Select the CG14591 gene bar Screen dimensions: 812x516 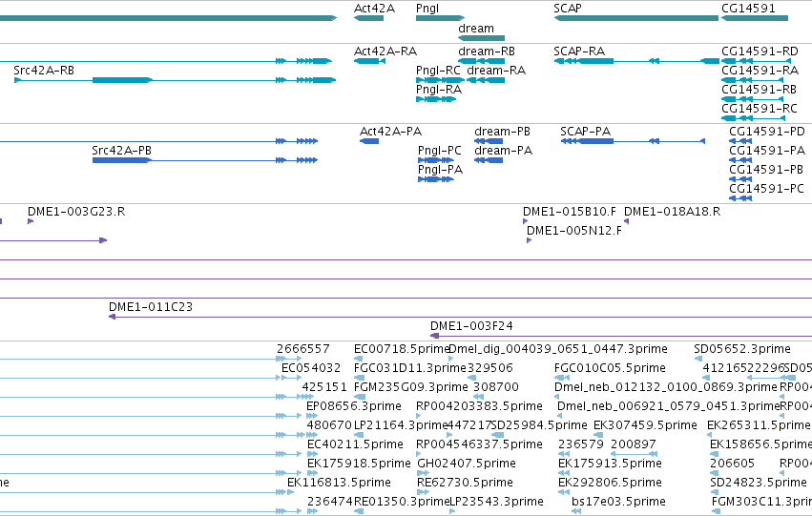click(x=755, y=18)
